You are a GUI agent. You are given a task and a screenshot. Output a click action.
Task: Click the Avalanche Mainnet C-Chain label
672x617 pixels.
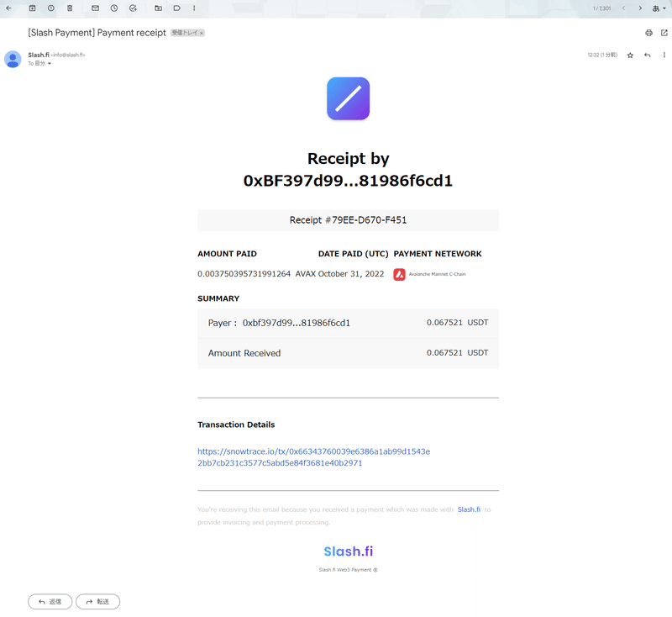pyautogui.click(x=437, y=274)
